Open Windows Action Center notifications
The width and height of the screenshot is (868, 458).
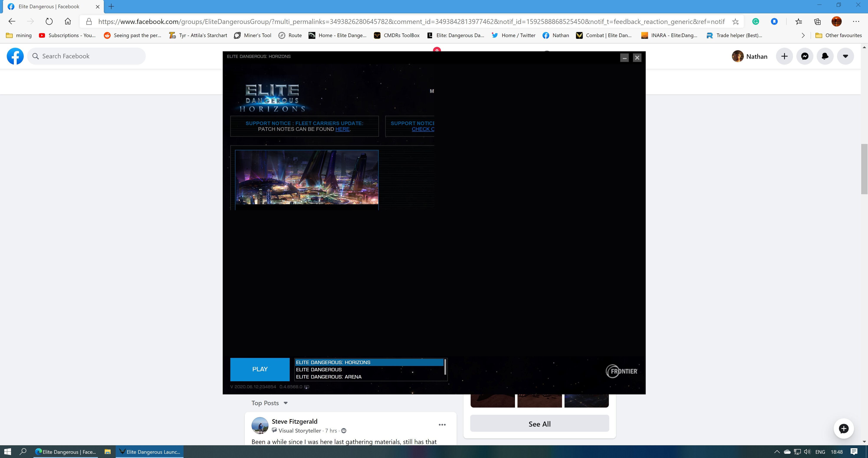tap(854, 452)
